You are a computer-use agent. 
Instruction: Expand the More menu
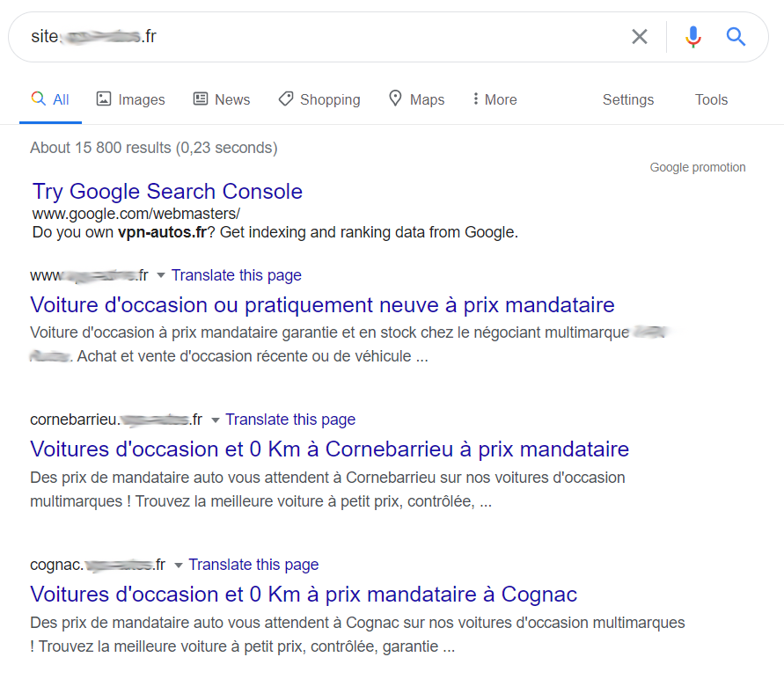pos(495,99)
